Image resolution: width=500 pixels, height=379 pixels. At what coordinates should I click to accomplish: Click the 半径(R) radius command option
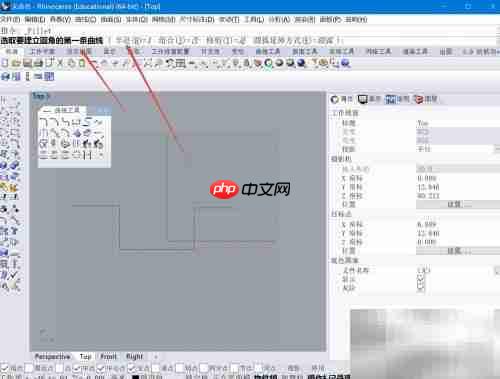[x=133, y=41]
